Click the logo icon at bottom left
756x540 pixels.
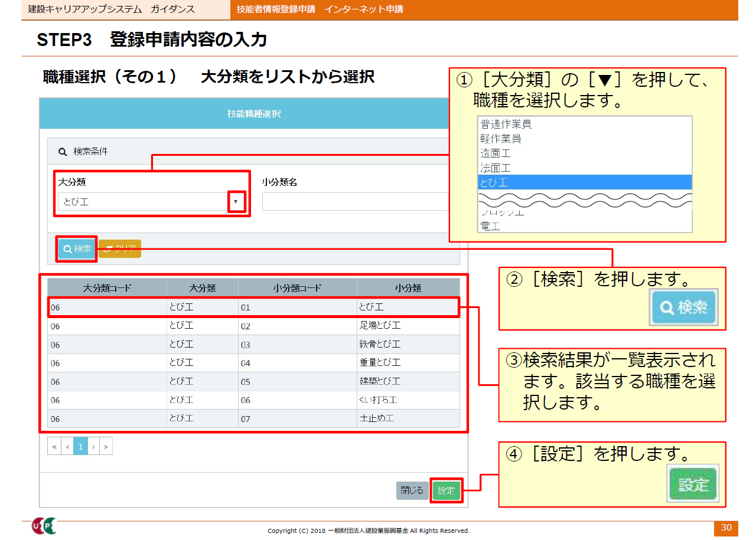(44, 526)
